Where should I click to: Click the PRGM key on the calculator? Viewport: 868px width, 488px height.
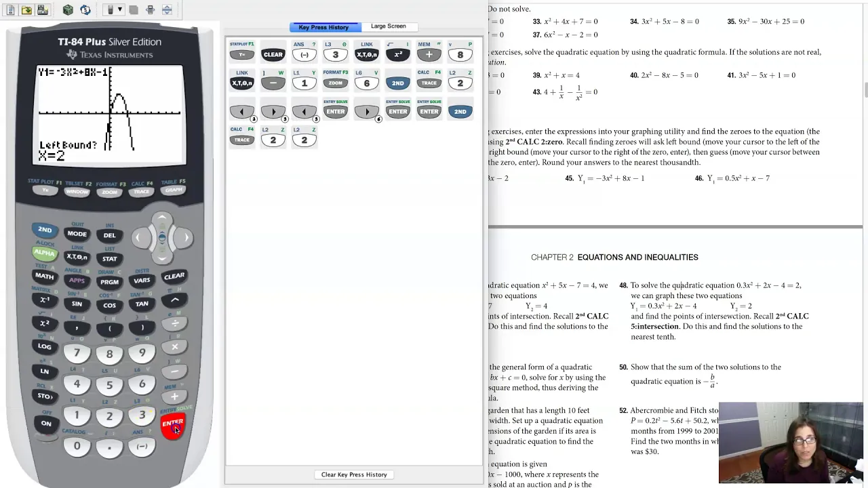coord(109,282)
